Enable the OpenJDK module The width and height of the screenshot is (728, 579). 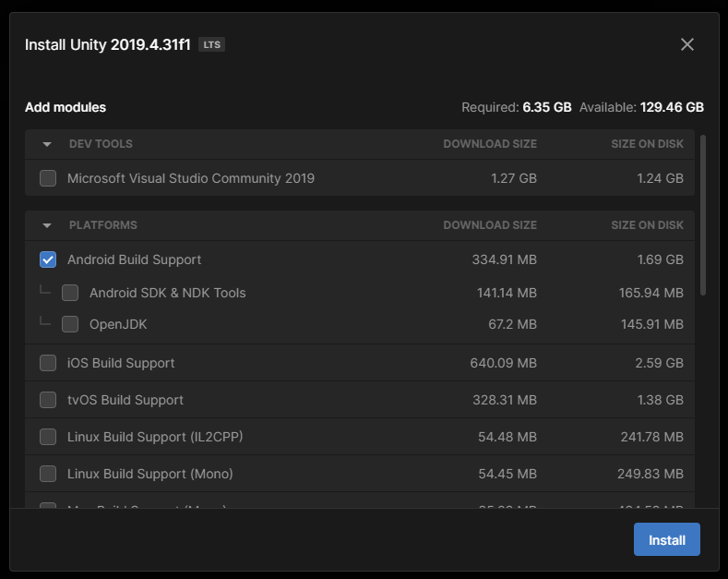point(70,324)
